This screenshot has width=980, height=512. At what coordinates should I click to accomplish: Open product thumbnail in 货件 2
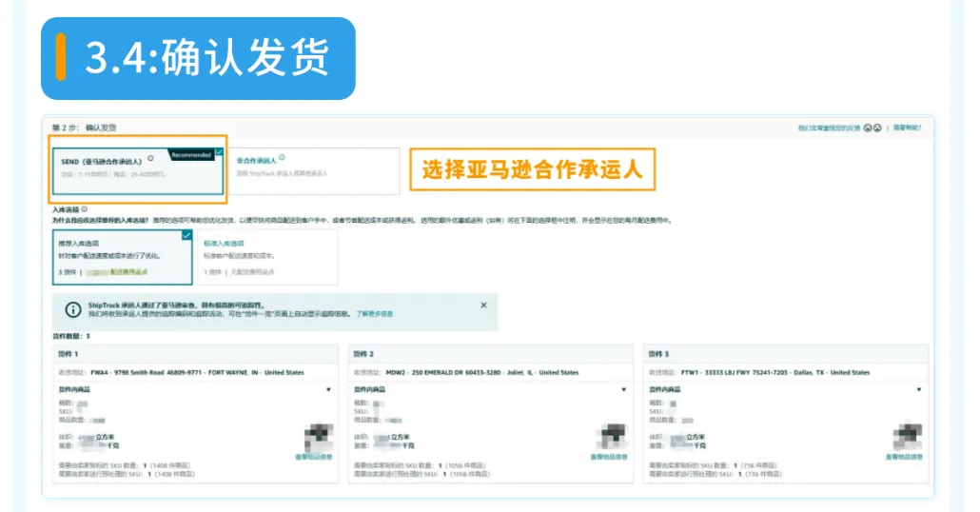click(x=613, y=437)
